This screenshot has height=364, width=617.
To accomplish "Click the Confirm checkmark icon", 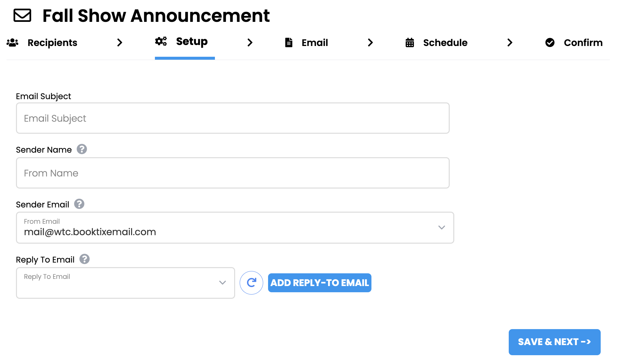I will click(550, 43).
